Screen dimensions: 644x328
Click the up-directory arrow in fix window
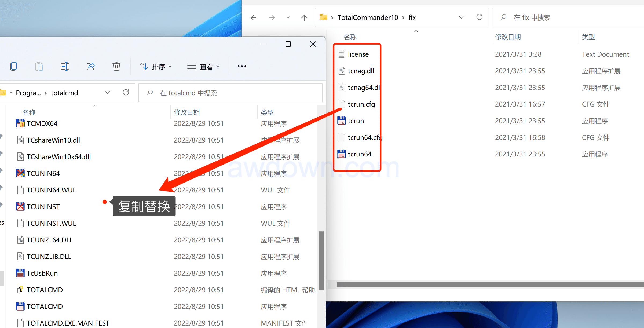(304, 18)
